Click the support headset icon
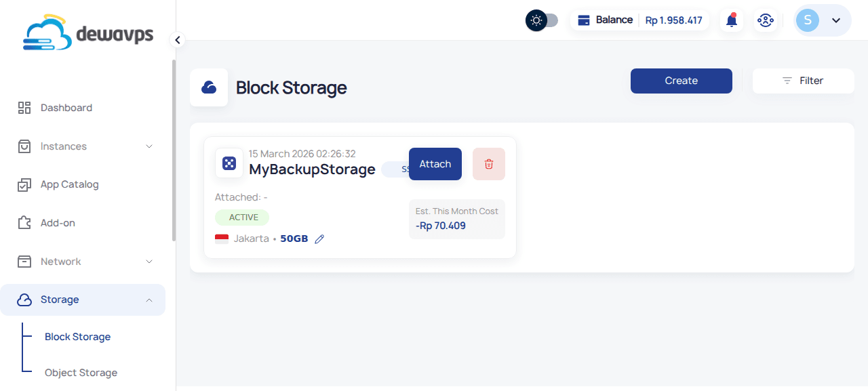 (766, 20)
